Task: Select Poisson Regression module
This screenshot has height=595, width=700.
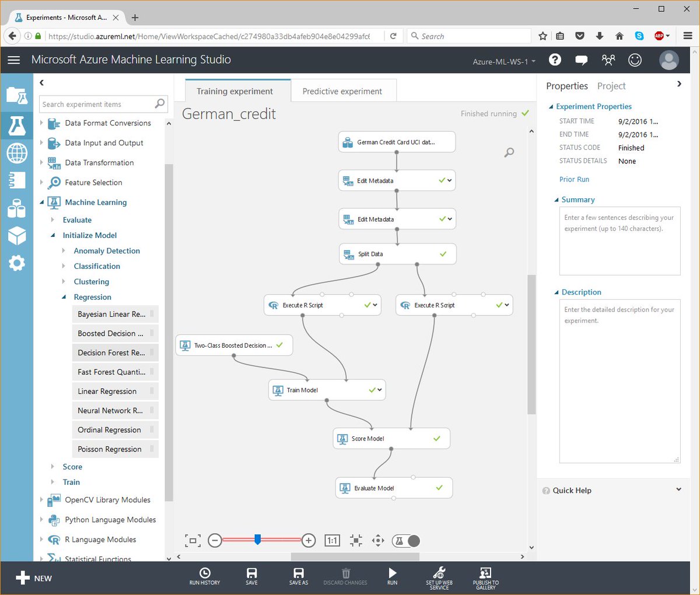Action: tap(115, 449)
